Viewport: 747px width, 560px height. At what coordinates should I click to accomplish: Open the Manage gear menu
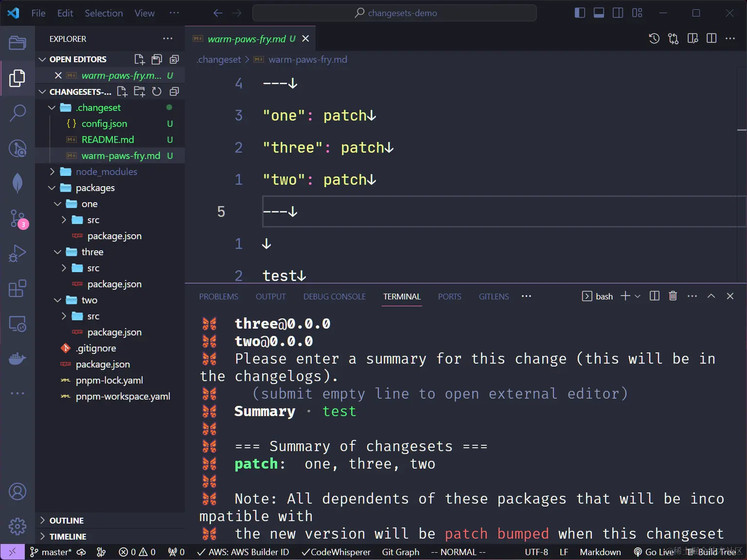coord(18,526)
